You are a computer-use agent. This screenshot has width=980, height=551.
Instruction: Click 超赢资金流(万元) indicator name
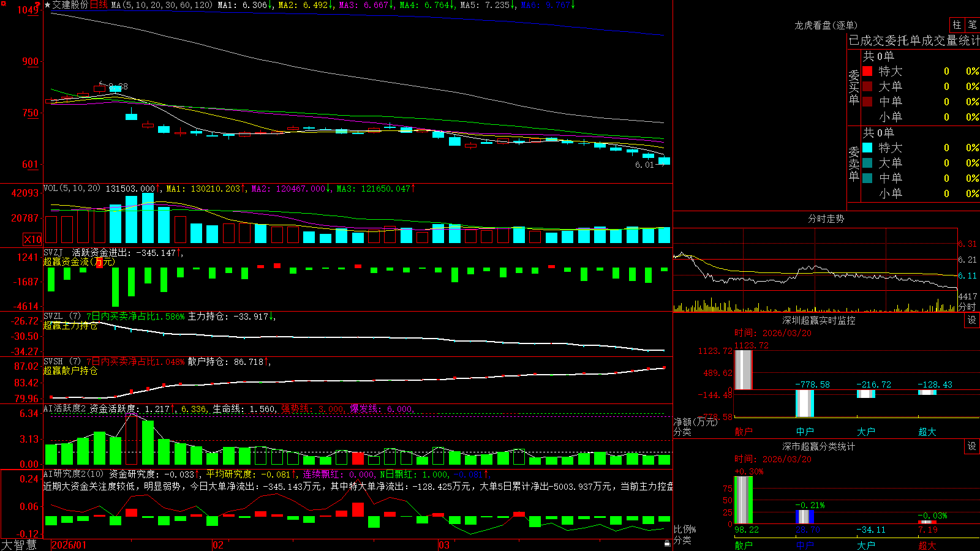point(79,262)
